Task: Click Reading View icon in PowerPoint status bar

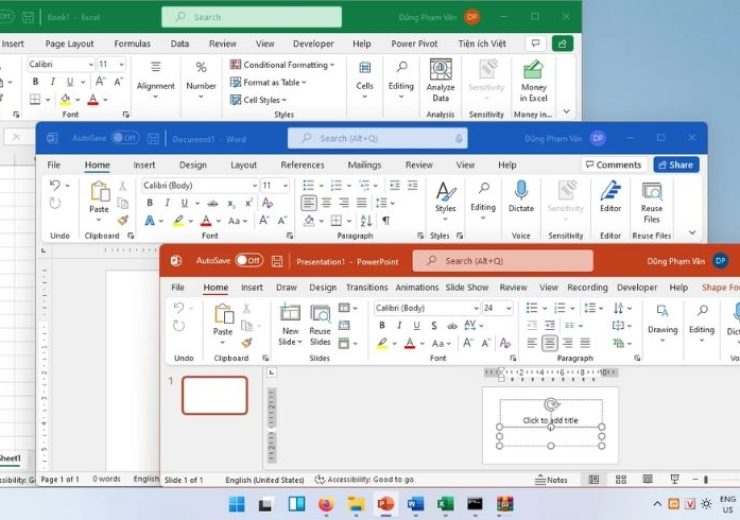Action: 648,479
